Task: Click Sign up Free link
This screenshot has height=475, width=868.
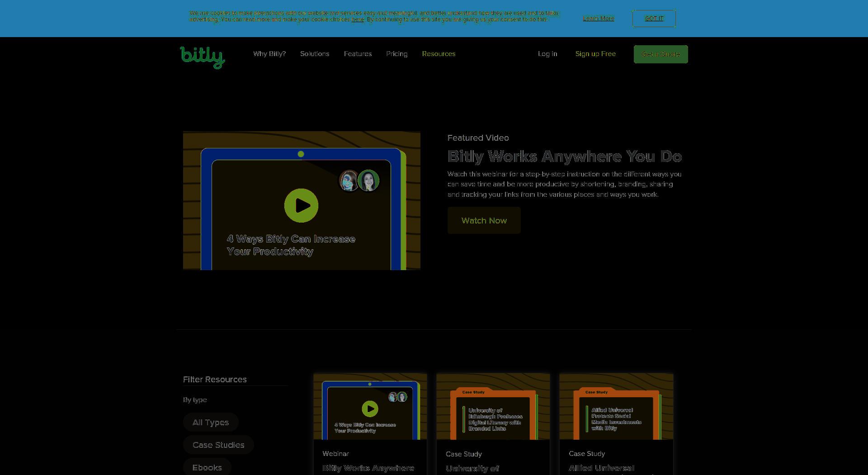Action: (595, 54)
